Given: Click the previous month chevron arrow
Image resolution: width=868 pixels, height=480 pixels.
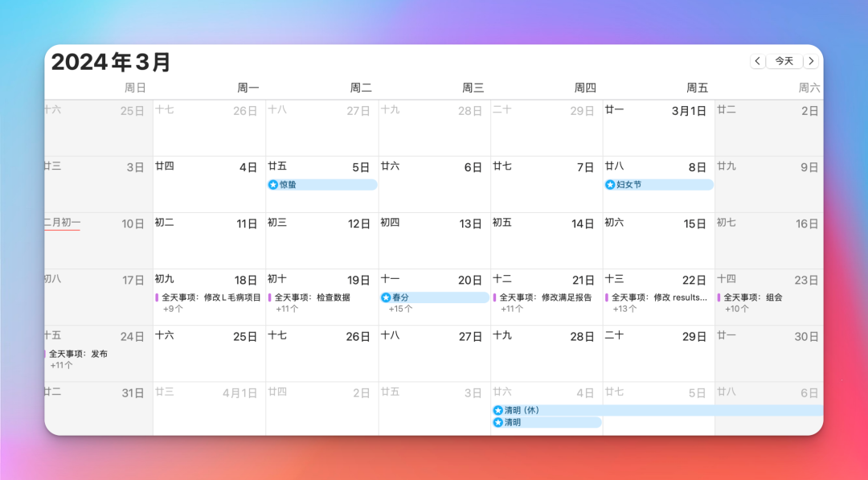Looking at the screenshot, I should (x=758, y=61).
